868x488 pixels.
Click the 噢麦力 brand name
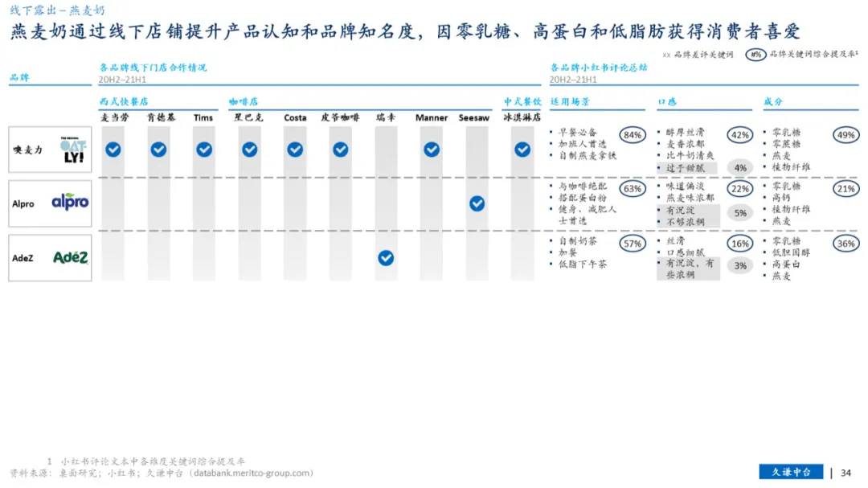(x=27, y=150)
